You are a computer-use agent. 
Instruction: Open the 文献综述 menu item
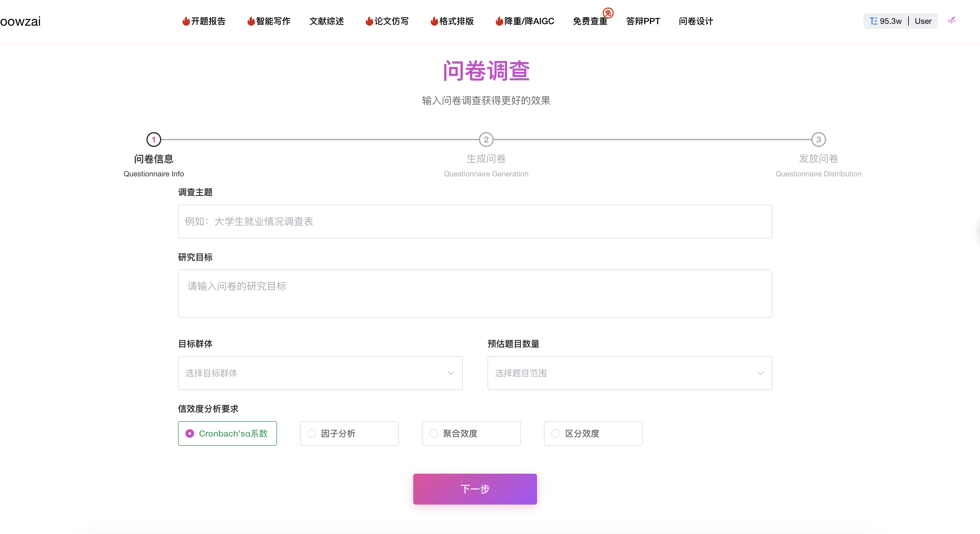pos(326,21)
